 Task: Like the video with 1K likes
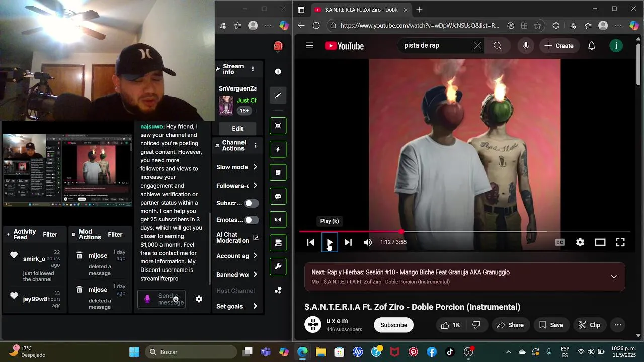click(x=450, y=325)
